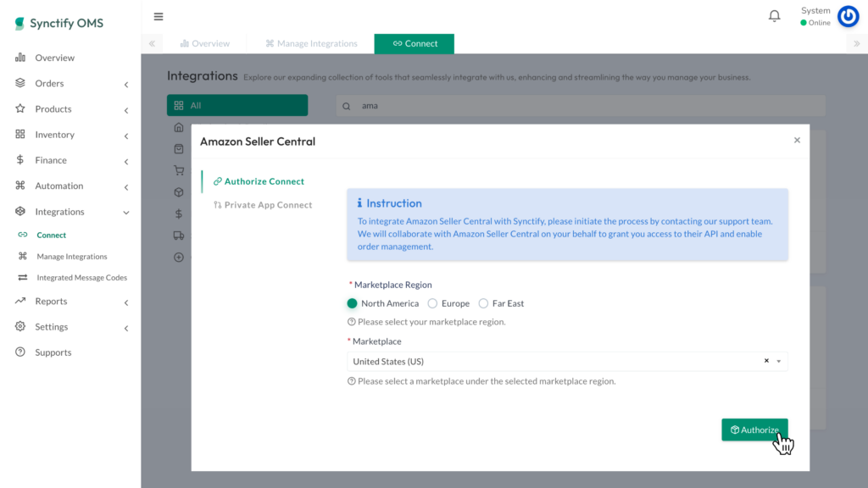868x488 pixels.
Task: Expand the Settings submenu chevron
Action: pos(126,328)
